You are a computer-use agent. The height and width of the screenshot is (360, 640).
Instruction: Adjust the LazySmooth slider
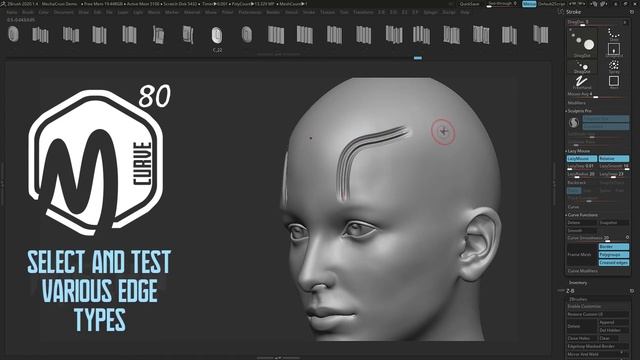(x=614, y=167)
